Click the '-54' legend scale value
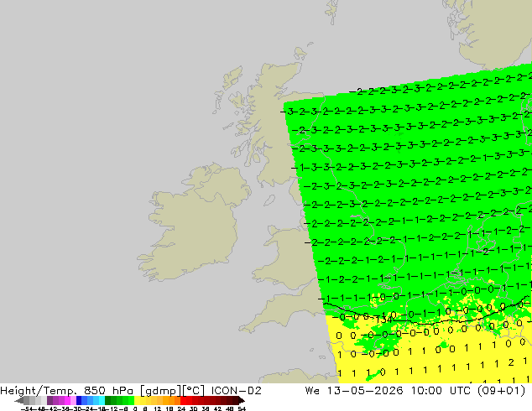The height and width of the screenshot is (411, 532). click(x=27, y=409)
